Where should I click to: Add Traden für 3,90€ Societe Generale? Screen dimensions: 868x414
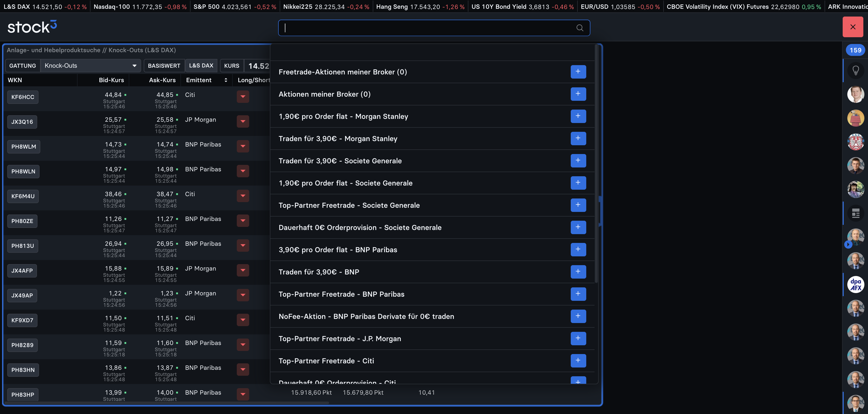click(x=578, y=161)
